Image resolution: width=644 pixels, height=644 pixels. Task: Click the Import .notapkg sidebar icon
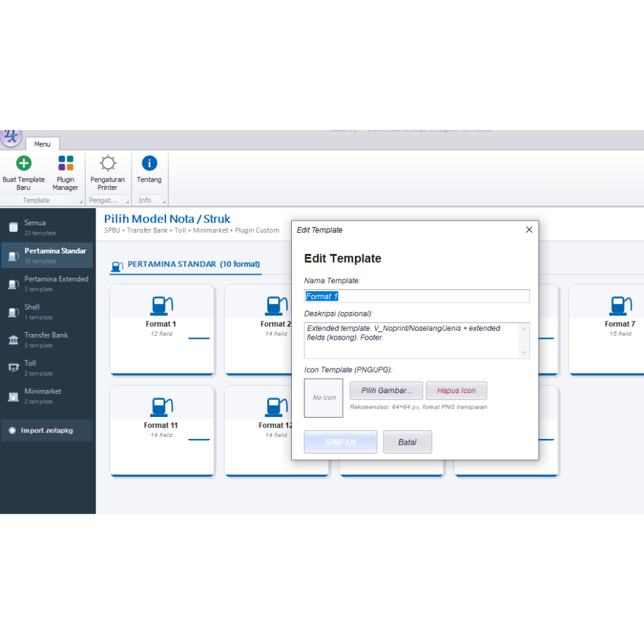tap(14, 430)
